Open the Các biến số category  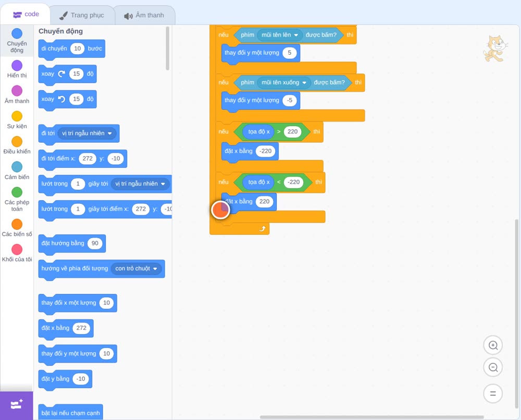tap(17, 228)
